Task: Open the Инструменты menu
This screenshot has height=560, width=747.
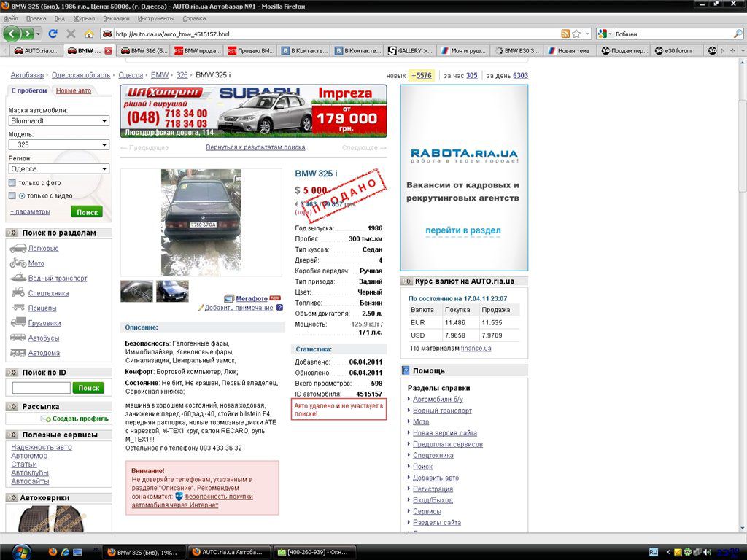Action: point(156,18)
